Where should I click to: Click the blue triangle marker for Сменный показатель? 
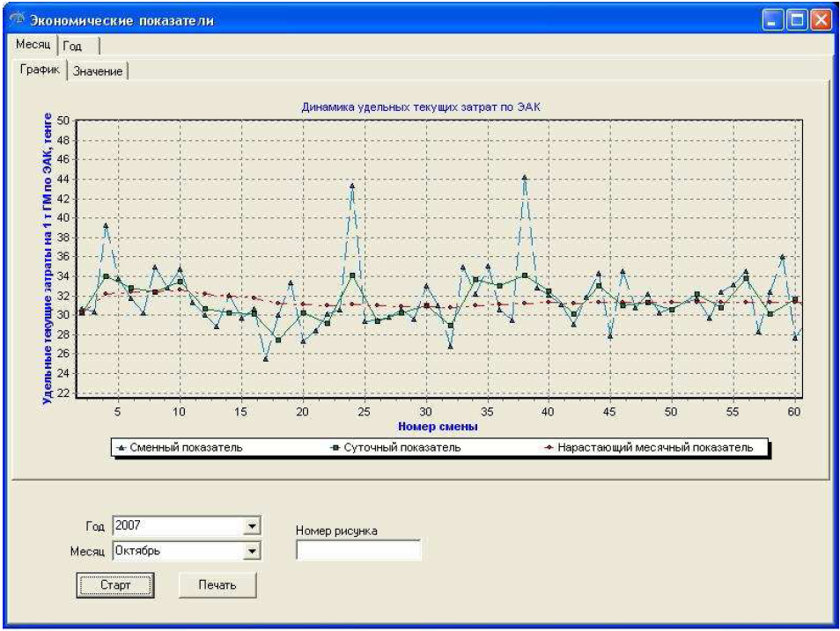point(121,447)
